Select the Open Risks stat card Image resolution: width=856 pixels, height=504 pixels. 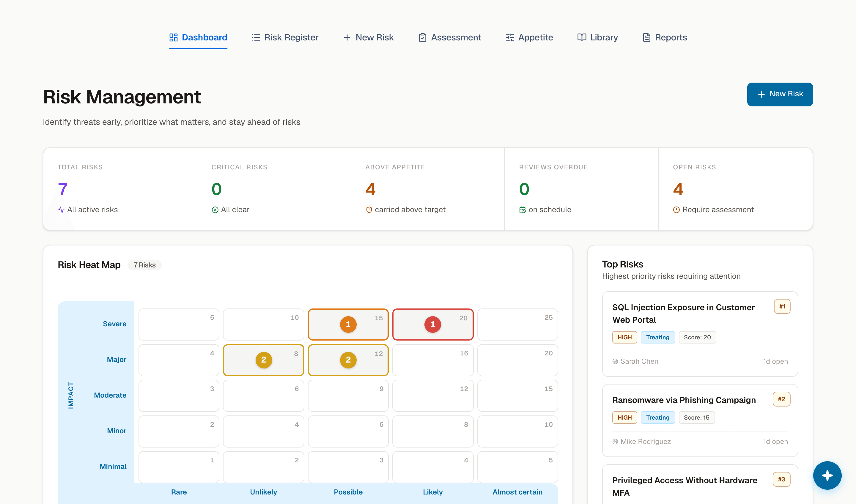click(x=735, y=189)
